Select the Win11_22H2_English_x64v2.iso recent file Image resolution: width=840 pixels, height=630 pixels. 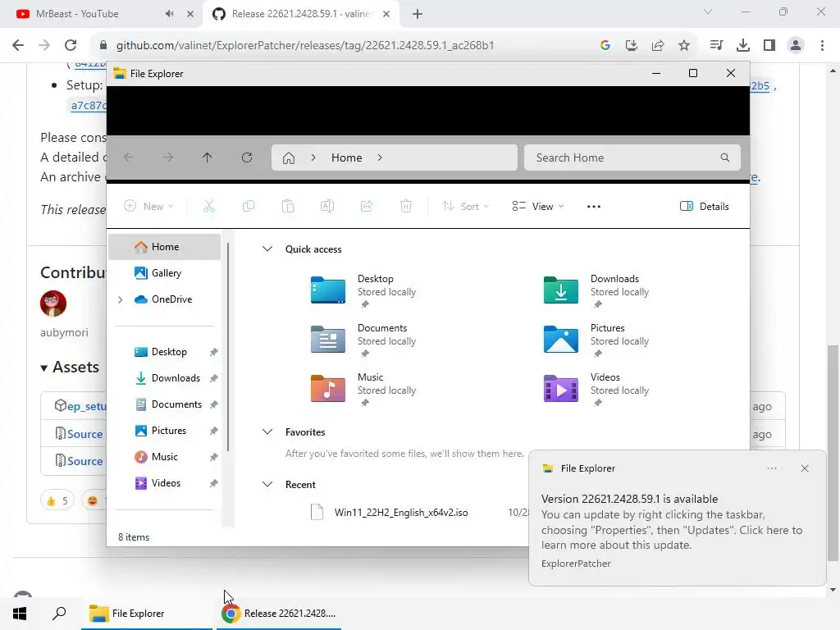pyautogui.click(x=400, y=513)
